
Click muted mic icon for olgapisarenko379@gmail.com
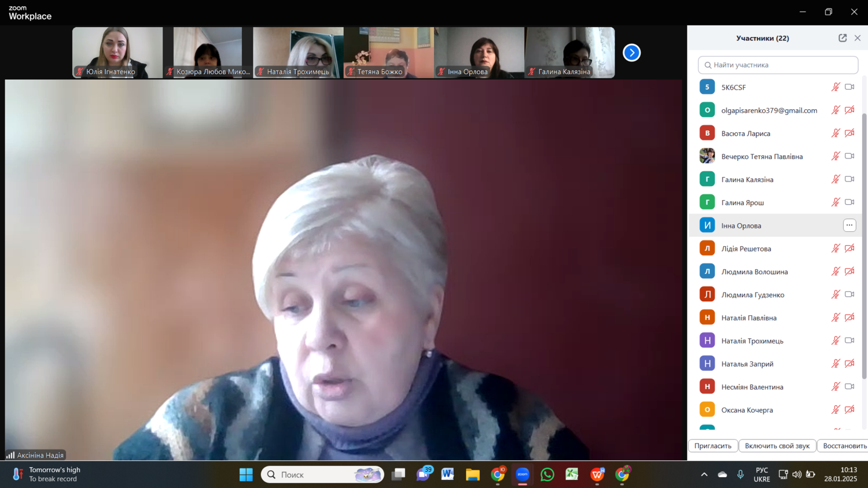point(836,110)
